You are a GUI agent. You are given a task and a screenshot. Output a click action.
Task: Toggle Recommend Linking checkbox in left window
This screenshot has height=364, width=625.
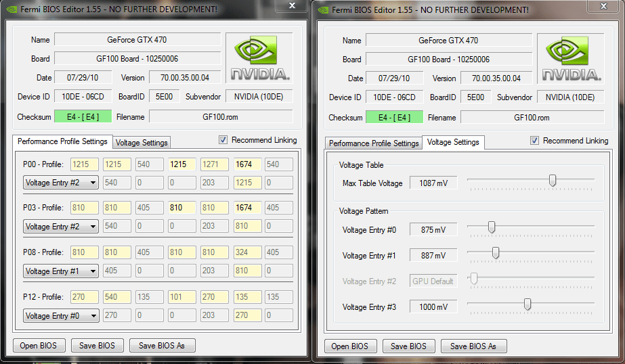223,140
